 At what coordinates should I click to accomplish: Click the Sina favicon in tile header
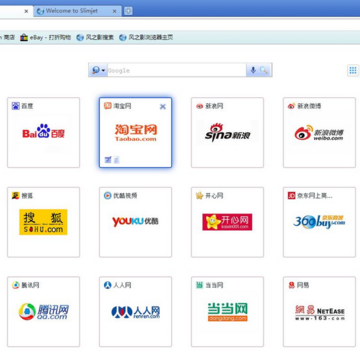tap(200, 106)
